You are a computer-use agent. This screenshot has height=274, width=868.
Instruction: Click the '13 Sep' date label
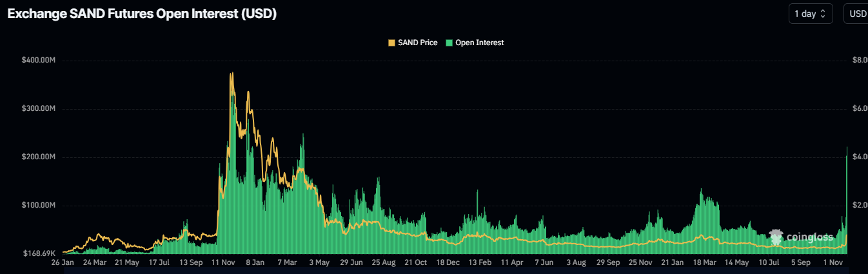[191, 263]
